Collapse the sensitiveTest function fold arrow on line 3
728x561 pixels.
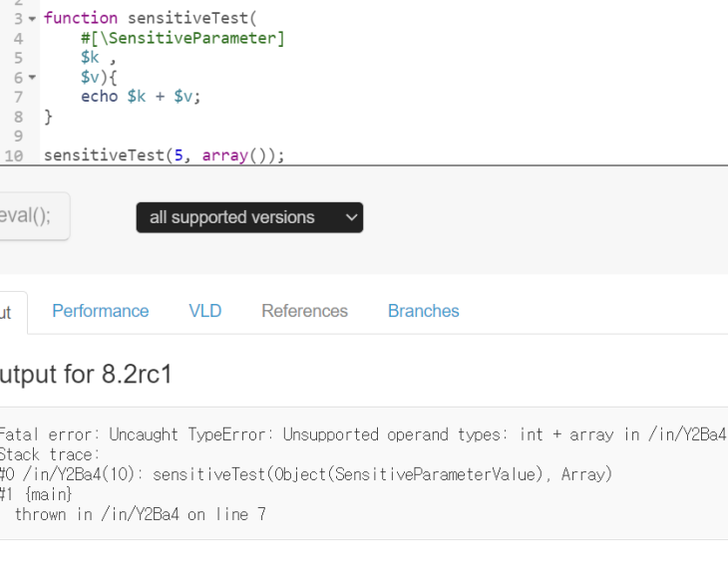click(x=32, y=19)
